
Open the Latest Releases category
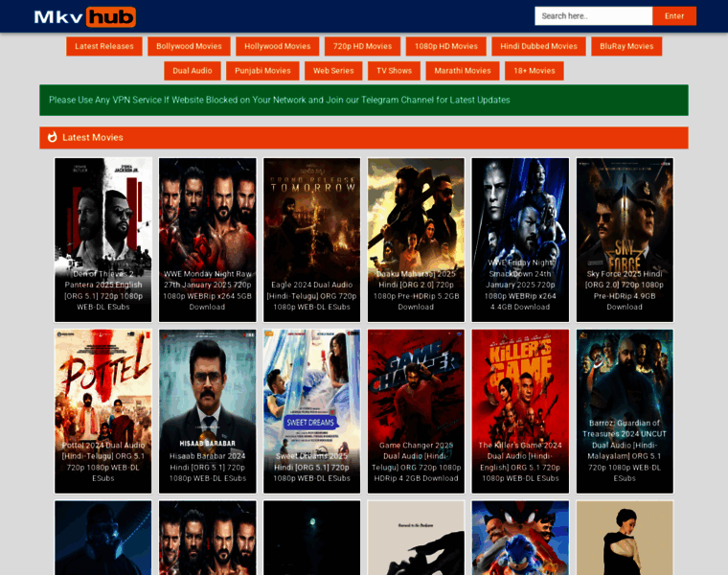point(104,46)
